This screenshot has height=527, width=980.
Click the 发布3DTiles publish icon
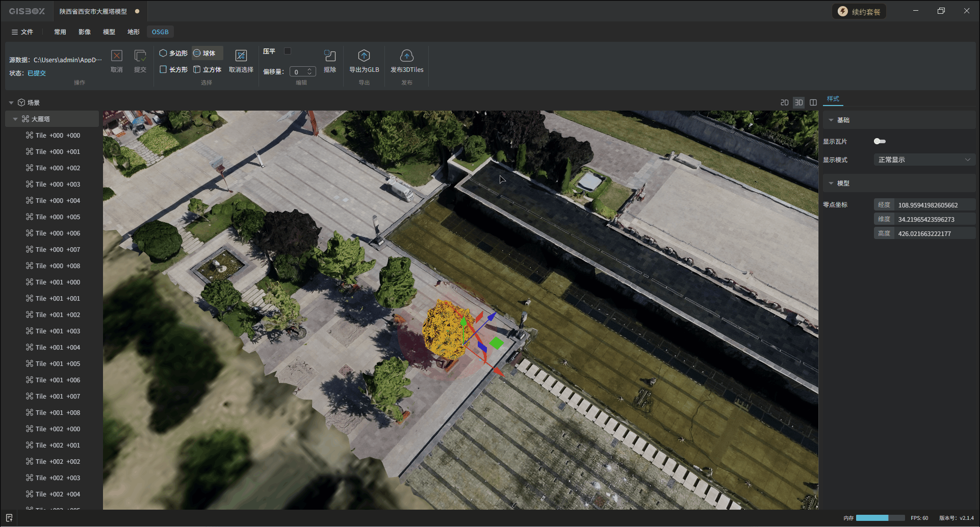(406, 56)
